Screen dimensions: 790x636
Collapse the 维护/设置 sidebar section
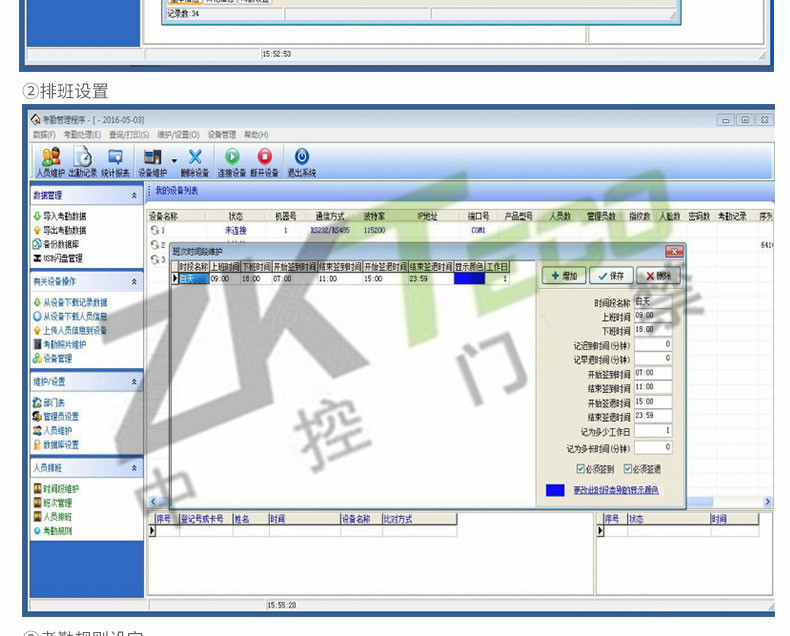(135, 382)
